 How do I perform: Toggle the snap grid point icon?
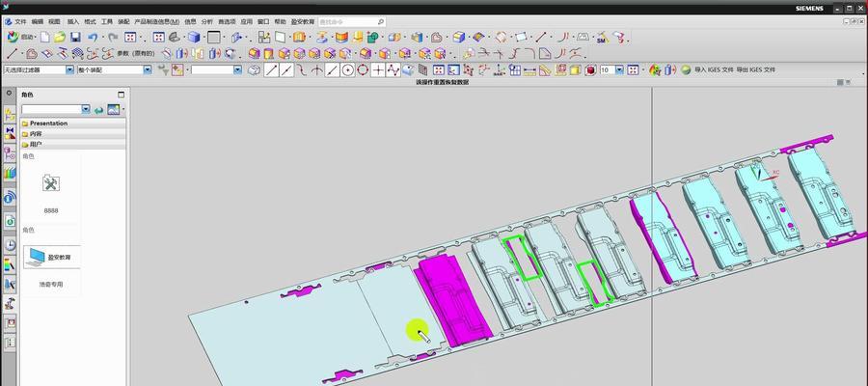pos(423,69)
